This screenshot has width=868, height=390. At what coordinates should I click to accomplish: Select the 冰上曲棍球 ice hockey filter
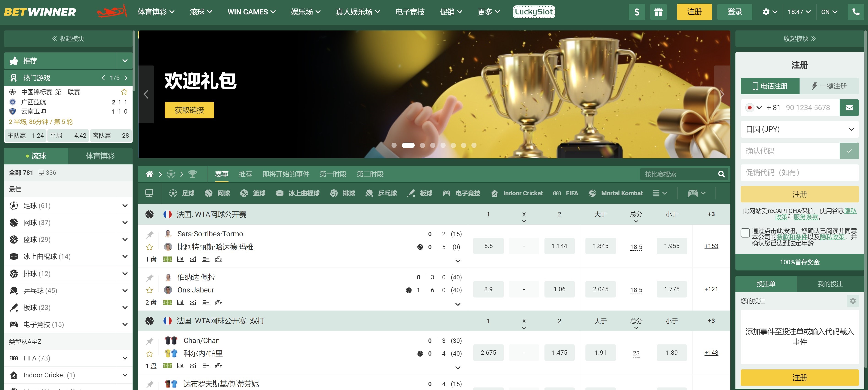[x=297, y=193]
